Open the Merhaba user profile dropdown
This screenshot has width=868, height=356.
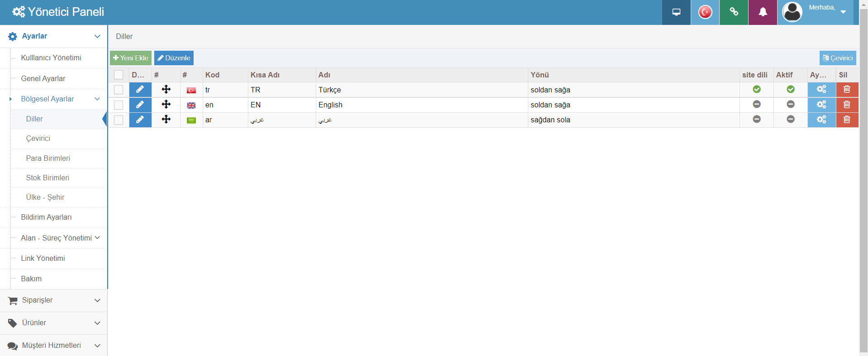[x=816, y=12]
